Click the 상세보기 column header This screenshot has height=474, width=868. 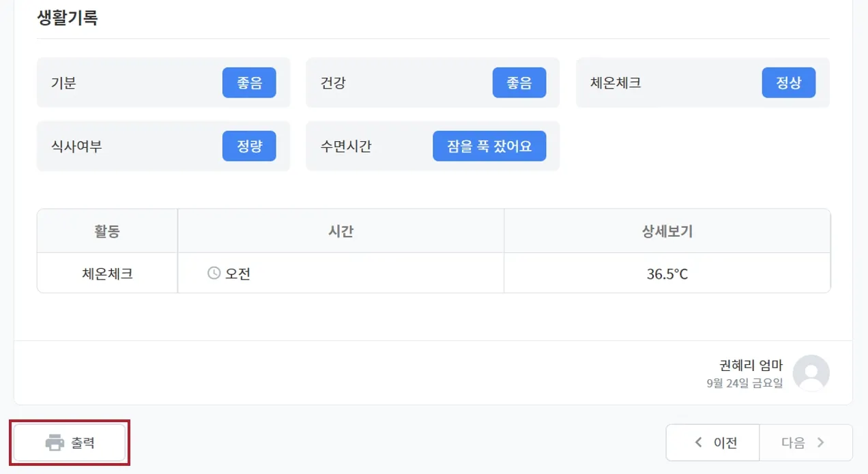667,231
